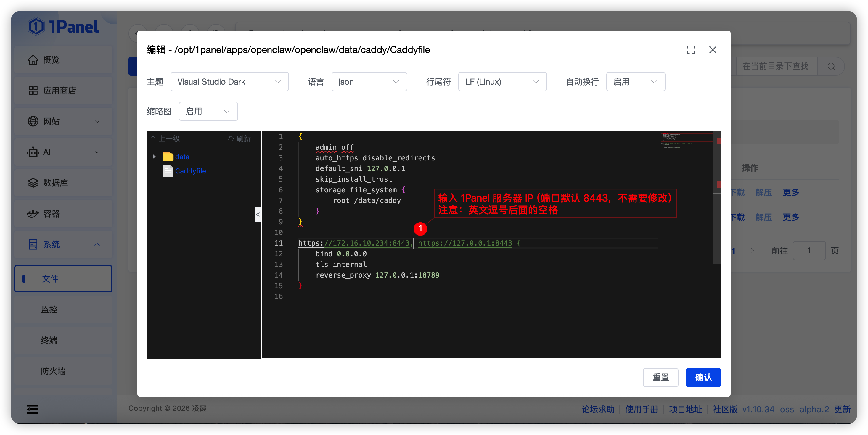The image size is (868, 435).
Task: Select Caddyfile in the file tree
Action: (190, 171)
